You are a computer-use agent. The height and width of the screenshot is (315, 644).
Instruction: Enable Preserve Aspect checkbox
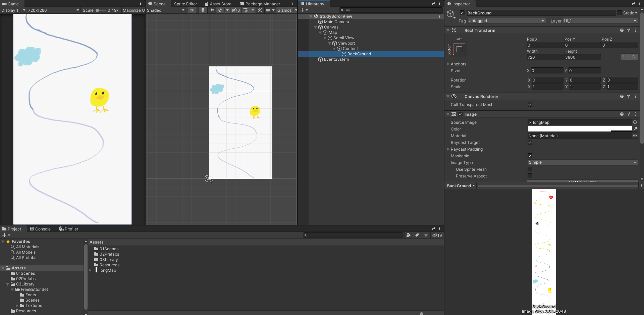[530, 176]
